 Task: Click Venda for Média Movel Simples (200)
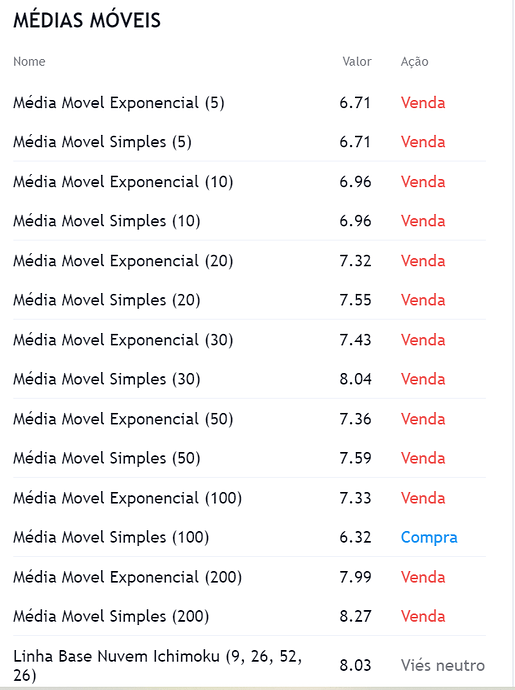[x=423, y=617]
